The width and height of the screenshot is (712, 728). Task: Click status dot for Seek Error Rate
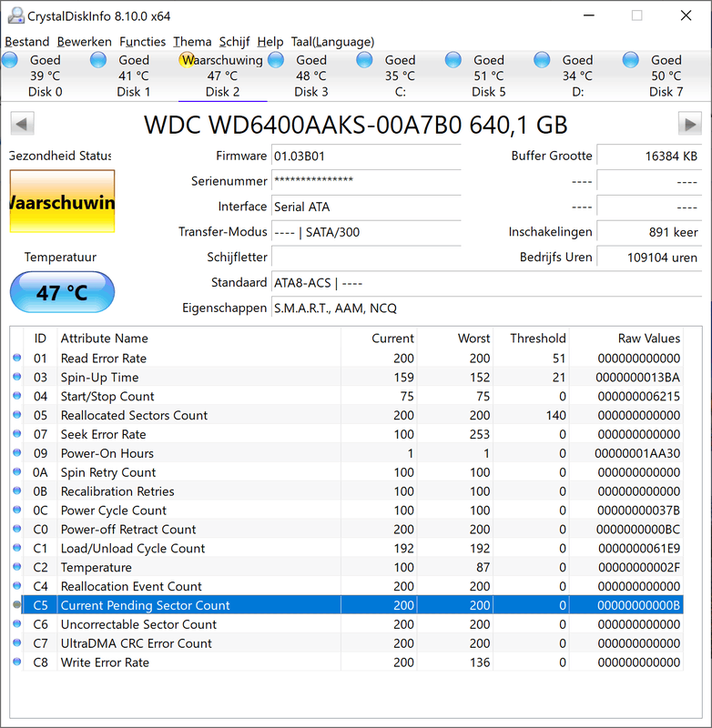coord(17,434)
